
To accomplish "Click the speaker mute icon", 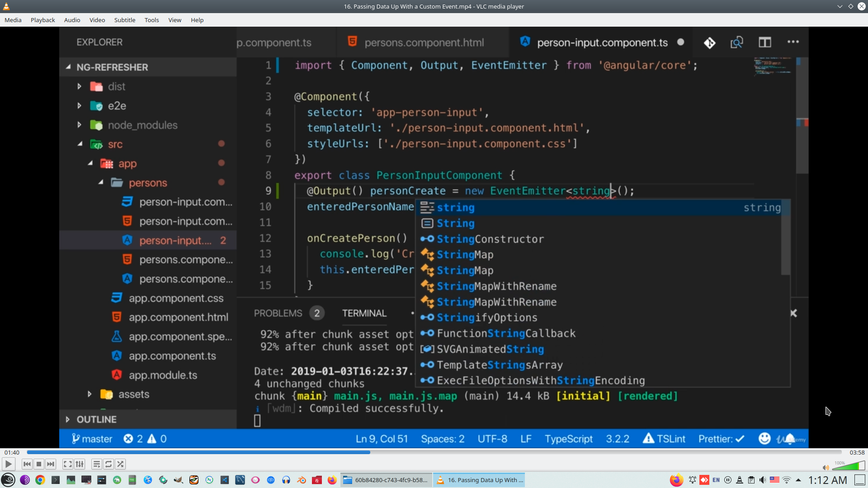I will click(826, 468).
